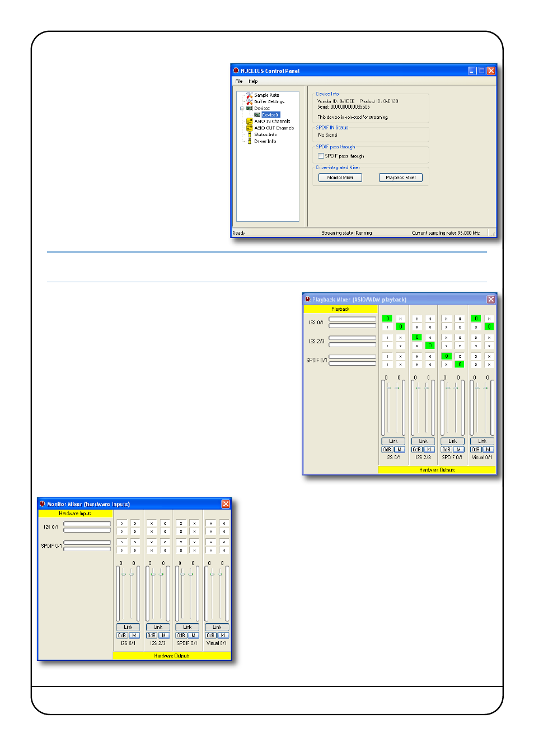Screen dimensions: 534x756
Task: Click 0dB for Monitor Mixer I2S 0/1
Action: click(122, 636)
